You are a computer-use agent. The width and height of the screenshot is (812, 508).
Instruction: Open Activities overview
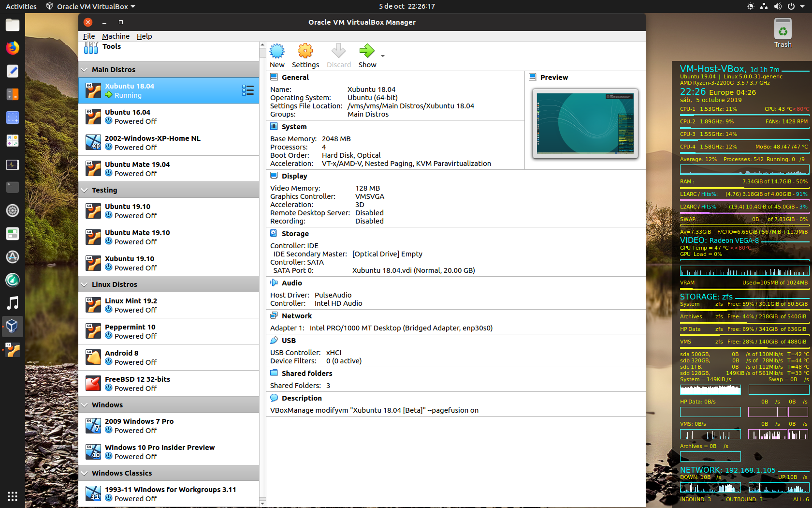[x=21, y=6]
